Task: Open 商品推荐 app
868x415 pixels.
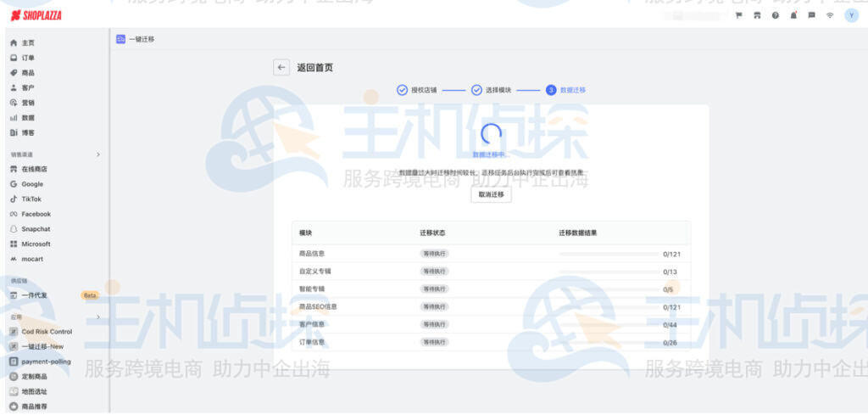Action: pyautogui.click(x=34, y=407)
